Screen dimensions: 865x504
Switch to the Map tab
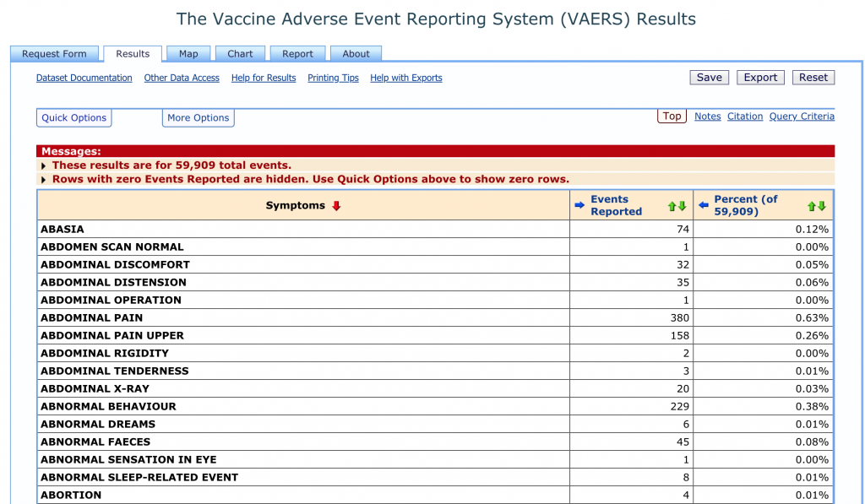[x=188, y=53]
